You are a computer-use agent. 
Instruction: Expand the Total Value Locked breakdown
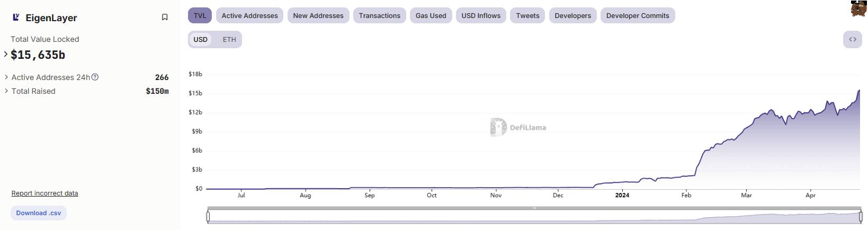[x=6, y=54]
